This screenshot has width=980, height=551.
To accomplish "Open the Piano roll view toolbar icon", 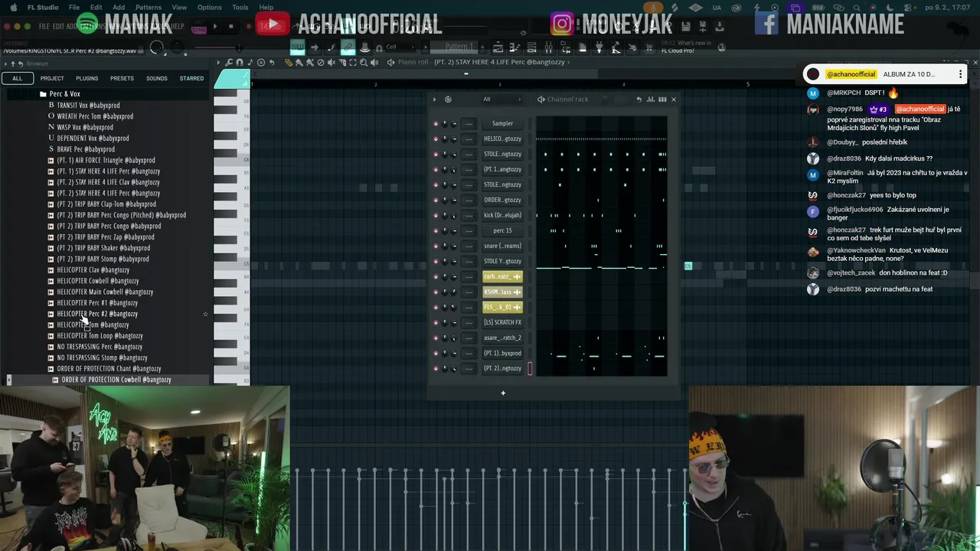I will pyautogui.click(x=514, y=47).
